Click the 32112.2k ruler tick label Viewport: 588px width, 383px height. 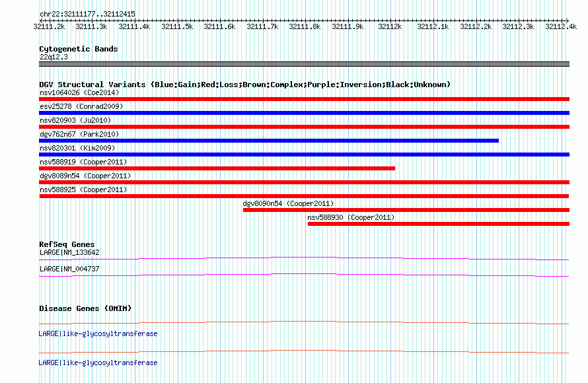point(476,26)
